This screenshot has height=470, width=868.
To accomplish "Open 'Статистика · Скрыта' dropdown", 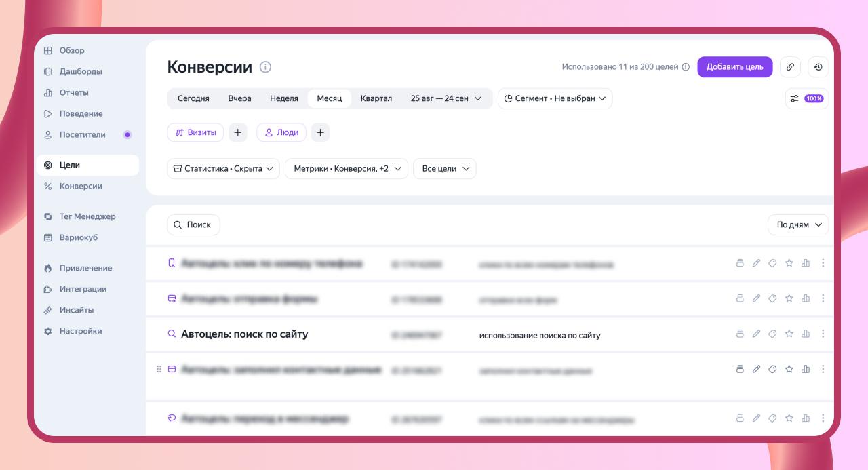I will click(x=224, y=169).
